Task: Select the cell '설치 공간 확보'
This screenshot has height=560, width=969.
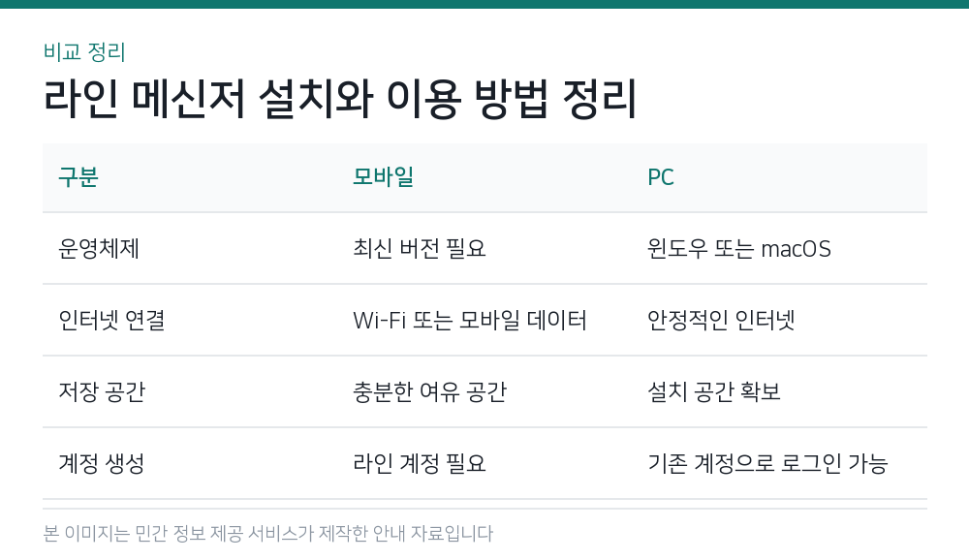Action: coord(714,391)
